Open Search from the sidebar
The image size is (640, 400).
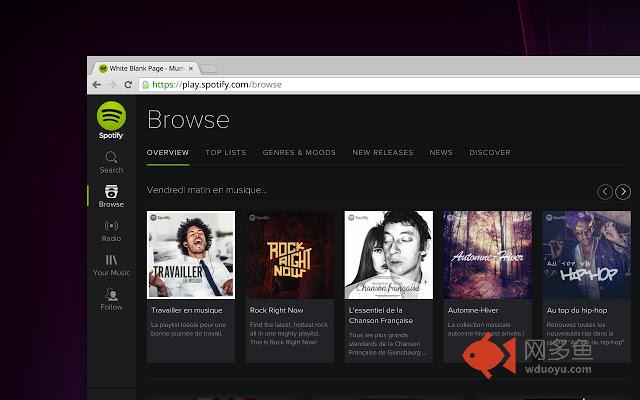111,162
